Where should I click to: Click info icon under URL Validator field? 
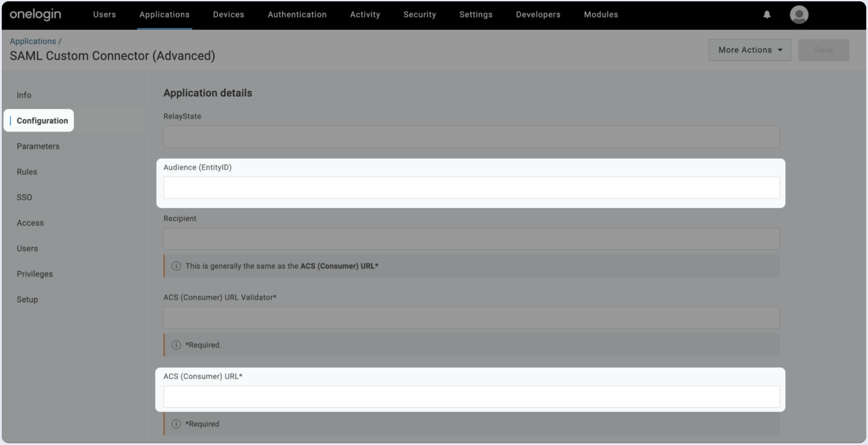176,345
